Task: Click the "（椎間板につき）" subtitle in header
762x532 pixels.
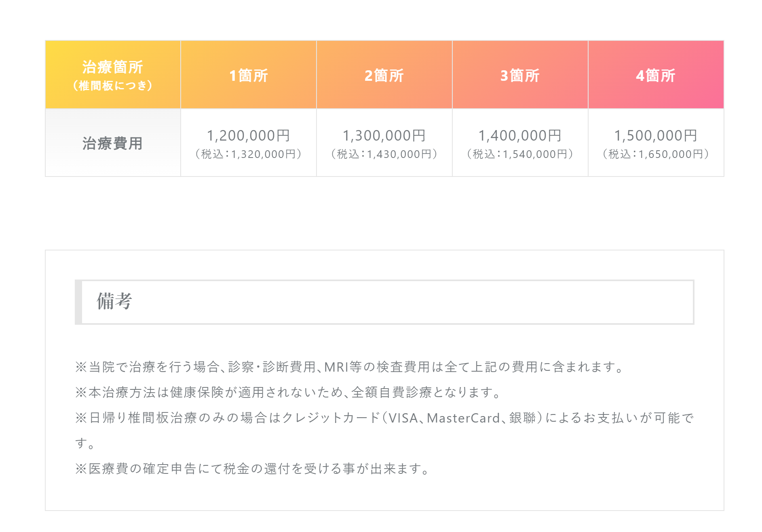Action: (112, 86)
